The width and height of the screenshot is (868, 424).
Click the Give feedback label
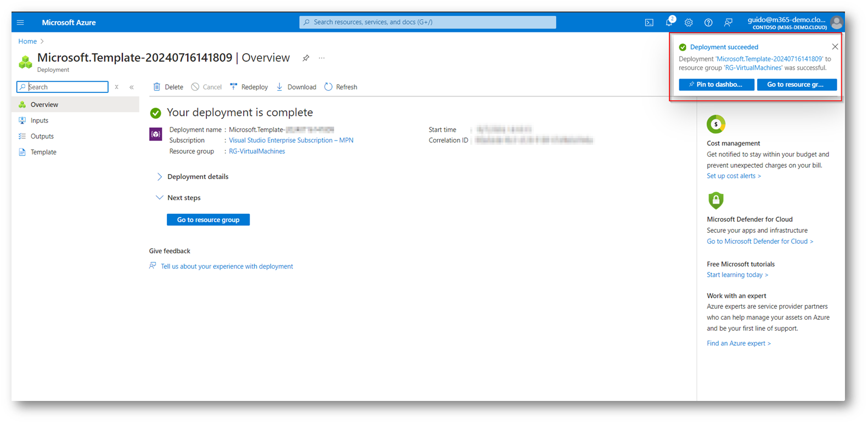click(x=170, y=251)
